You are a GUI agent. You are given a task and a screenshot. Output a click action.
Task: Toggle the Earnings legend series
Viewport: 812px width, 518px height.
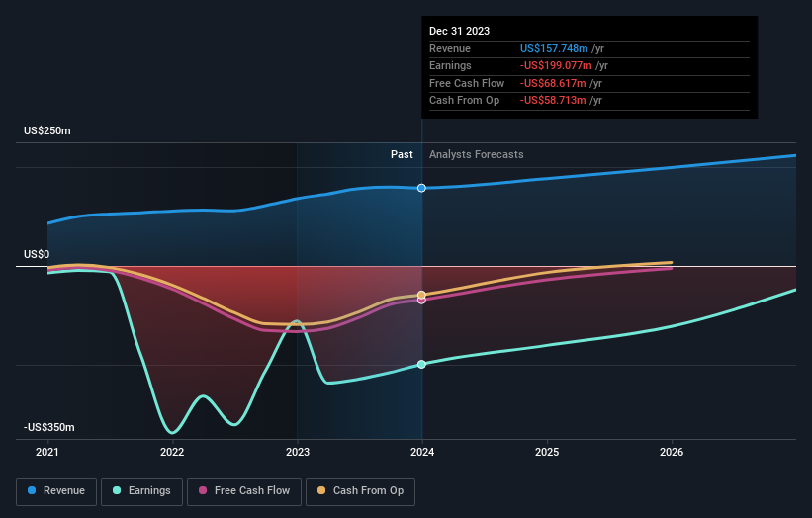tap(141, 491)
